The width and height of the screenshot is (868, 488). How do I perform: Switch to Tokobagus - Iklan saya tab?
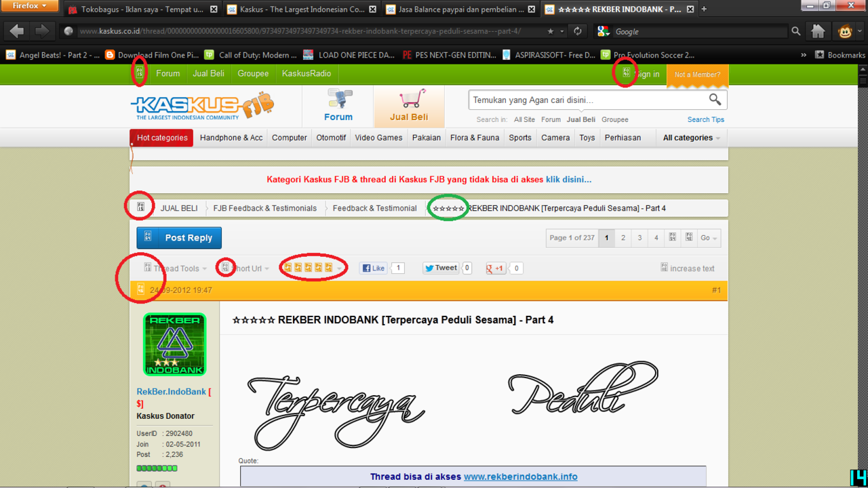(x=144, y=9)
